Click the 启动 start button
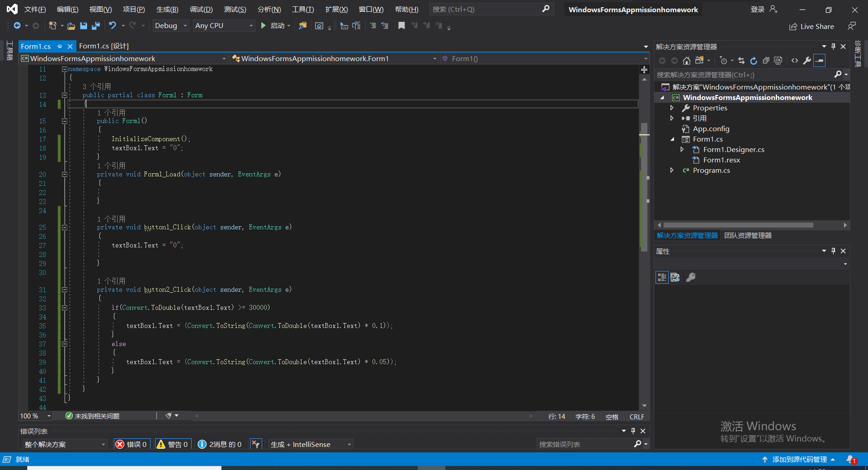The width and height of the screenshot is (868, 470). point(274,26)
